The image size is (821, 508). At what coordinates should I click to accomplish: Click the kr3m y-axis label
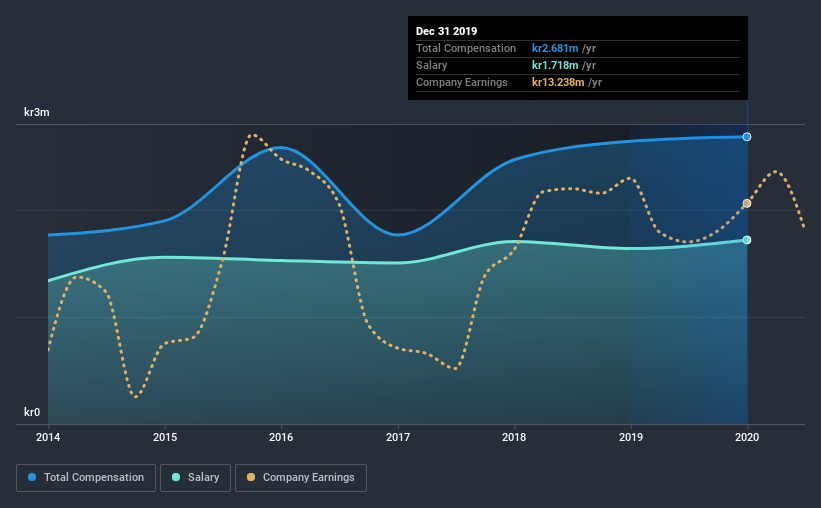coord(37,112)
